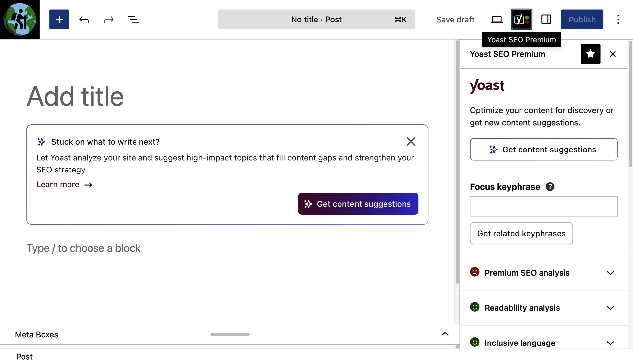Click the Yoast SEO Premium sidebar heading

pos(507,54)
